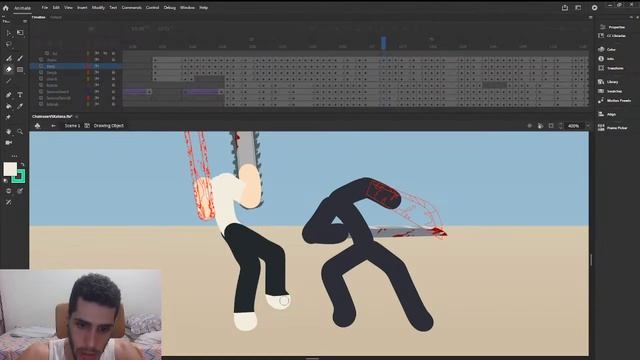The height and width of the screenshot is (360, 640).
Task: Open the View menu
Action: pos(68,7)
